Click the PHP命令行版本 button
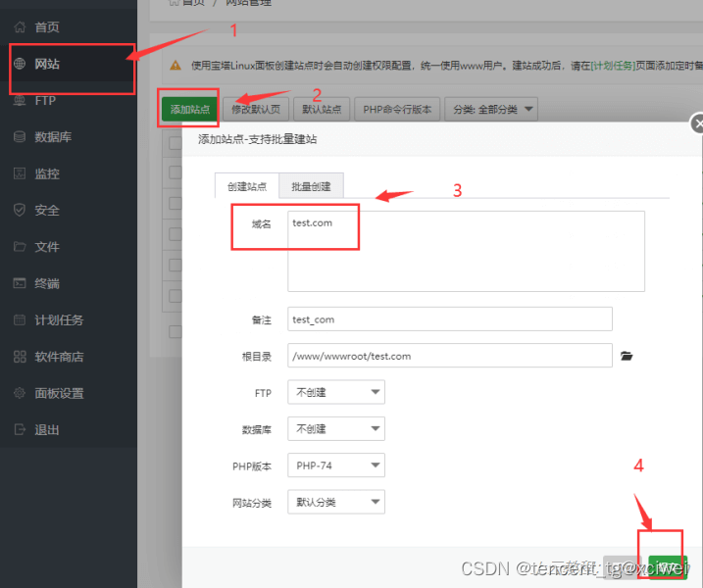The image size is (703, 588). click(397, 109)
